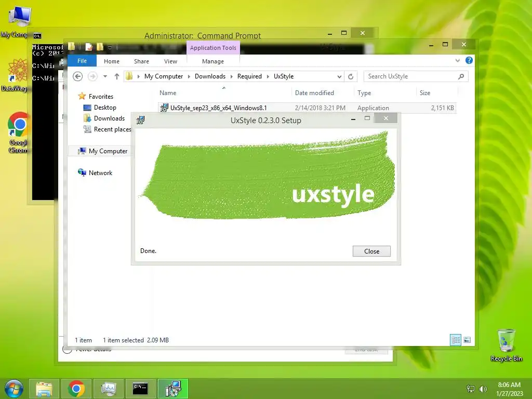Click the taskbar clock showing 8:06 AM
This screenshot has height=399, width=532.
pyautogui.click(x=509, y=389)
